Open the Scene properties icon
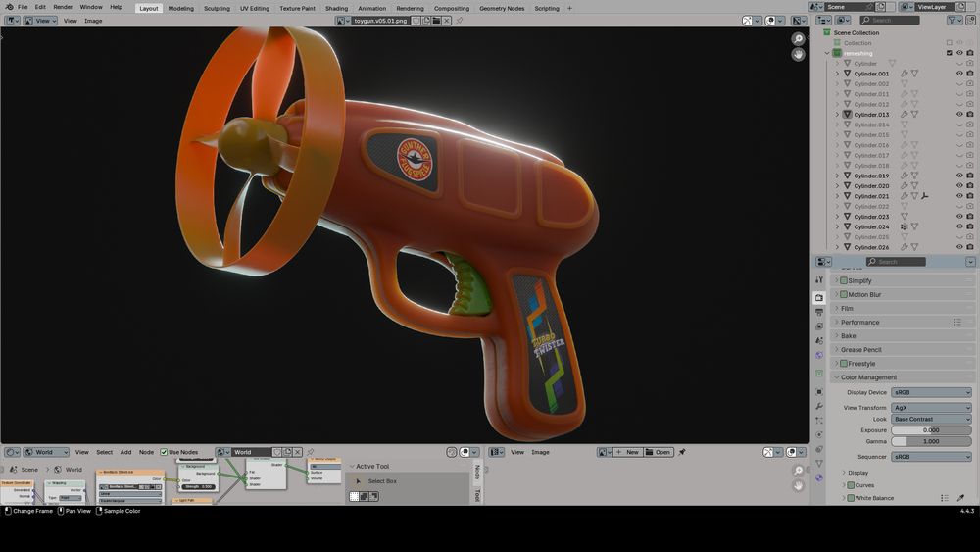The width and height of the screenshot is (980, 552). [x=819, y=340]
